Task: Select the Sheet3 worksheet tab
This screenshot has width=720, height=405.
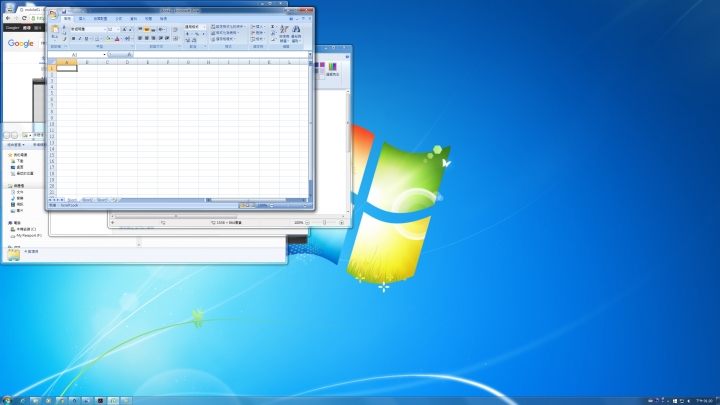Action: click(x=102, y=200)
